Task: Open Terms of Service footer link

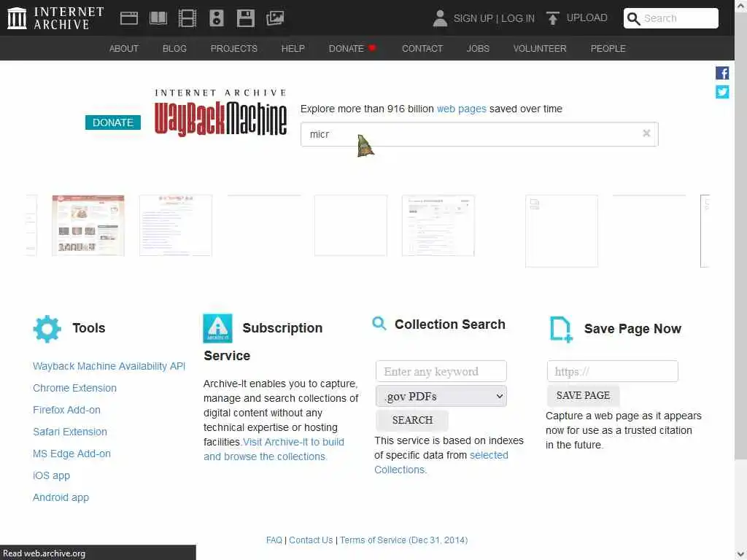Action: click(x=403, y=540)
